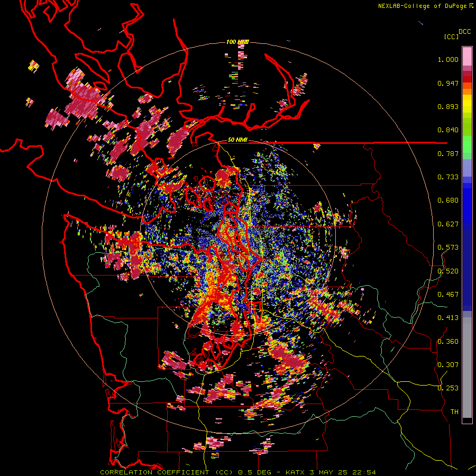
Task: Select the 0.413 color scale label
Action: click(448, 318)
